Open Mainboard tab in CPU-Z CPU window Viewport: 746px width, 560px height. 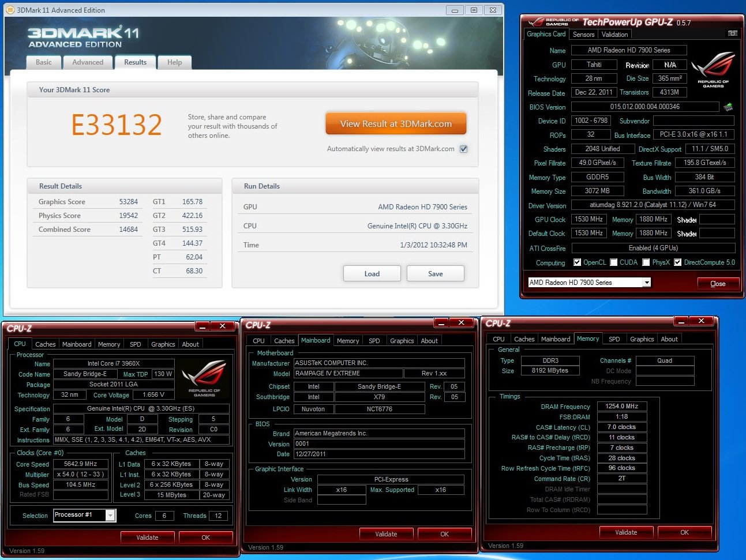coord(77,344)
